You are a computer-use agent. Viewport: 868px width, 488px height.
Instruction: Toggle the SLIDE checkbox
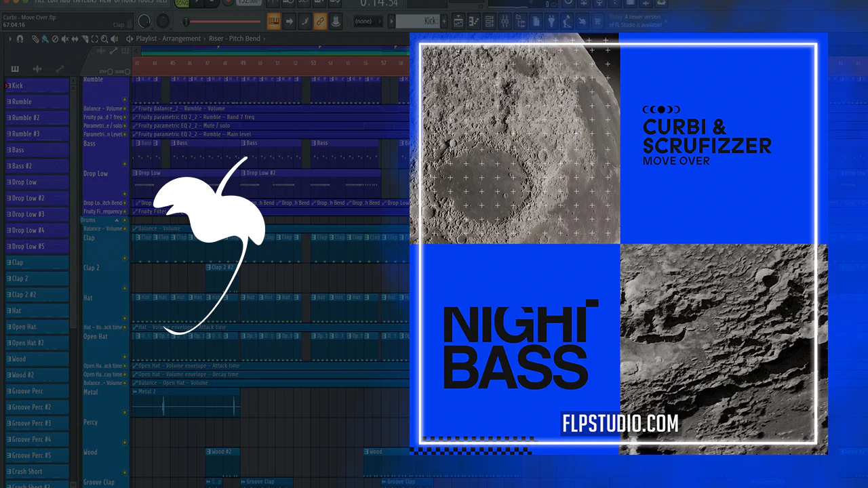pyautogui.click(x=128, y=71)
